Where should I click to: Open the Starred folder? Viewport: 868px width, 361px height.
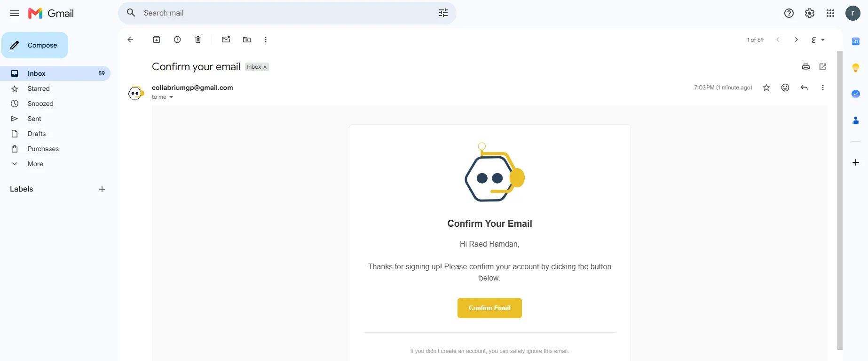pos(55,88)
